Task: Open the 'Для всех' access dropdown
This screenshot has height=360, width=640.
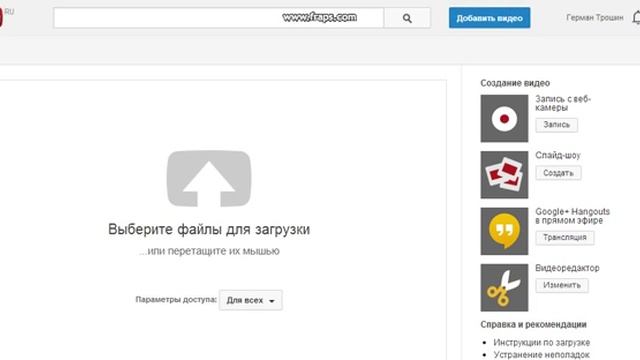Action: (250, 300)
